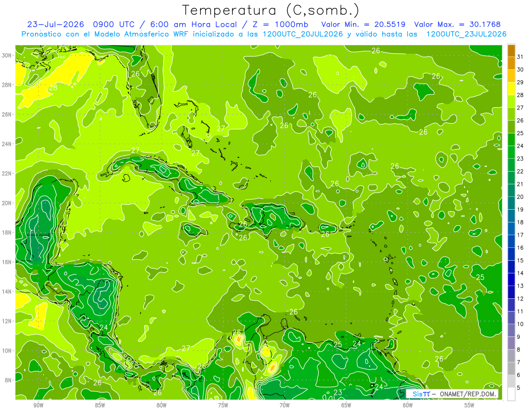Click the "30N" latitude axis label
Screen dimensions: 532x411
[x=8, y=55]
